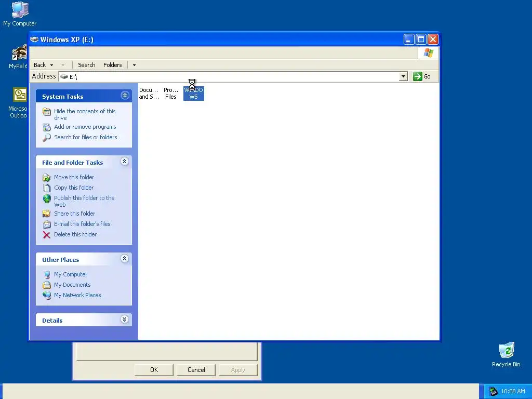Click the My Computer icon in Other Places
This screenshot has width=532, height=399.
tap(47, 274)
